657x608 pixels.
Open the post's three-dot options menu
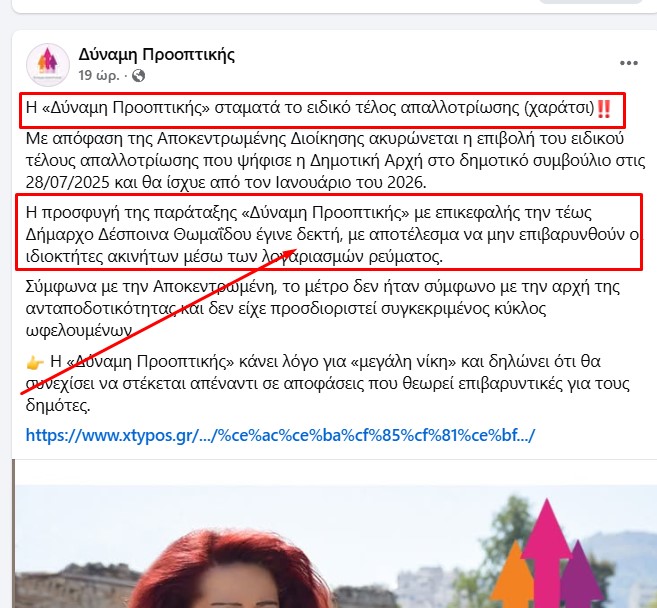pyautogui.click(x=629, y=63)
